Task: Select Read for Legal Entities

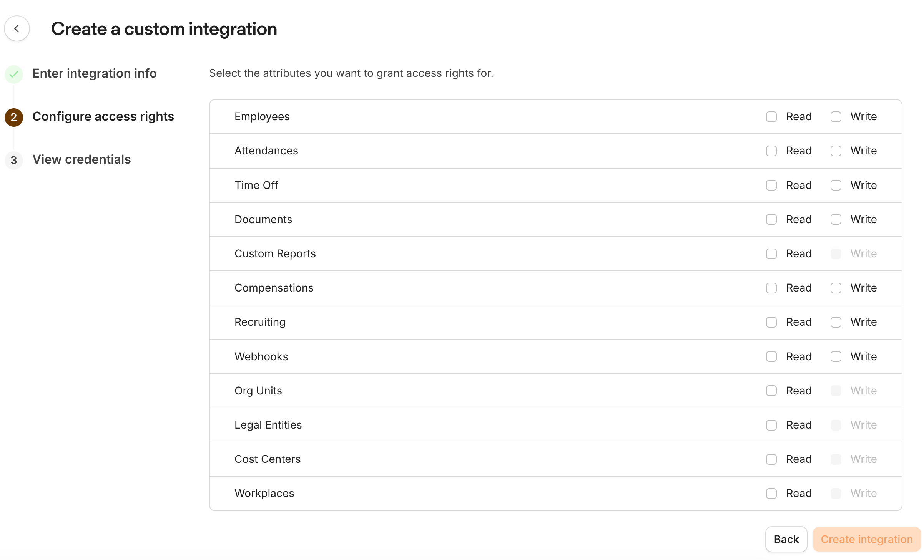Action: click(771, 425)
